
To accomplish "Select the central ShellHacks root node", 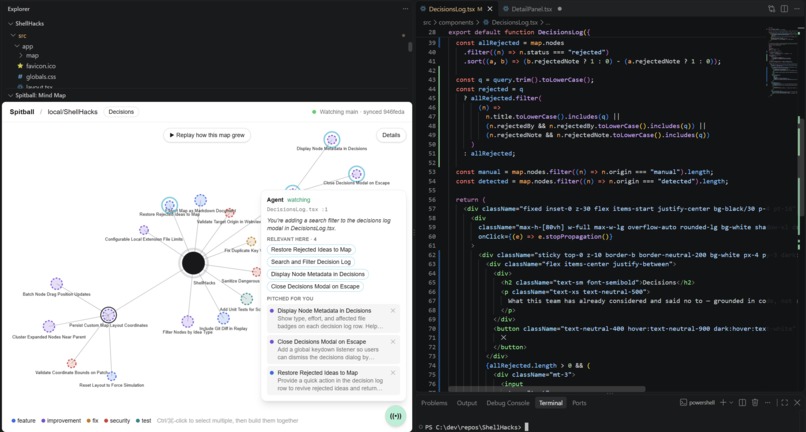I will (193, 263).
